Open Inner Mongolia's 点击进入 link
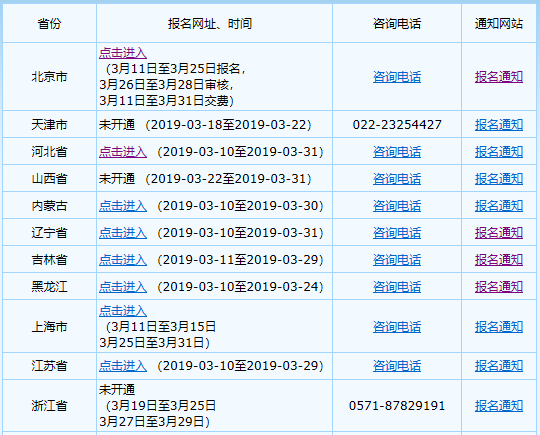 123,206
